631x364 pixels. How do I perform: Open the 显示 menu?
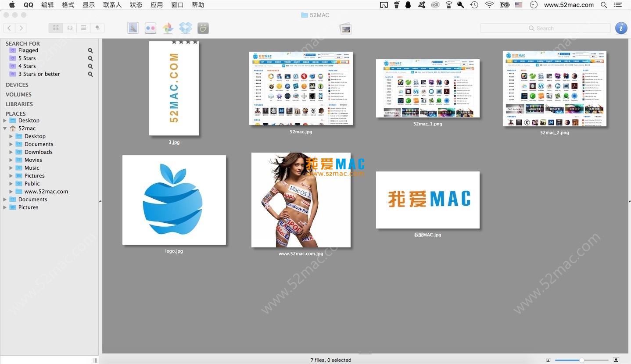pyautogui.click(x=89, y=5)
